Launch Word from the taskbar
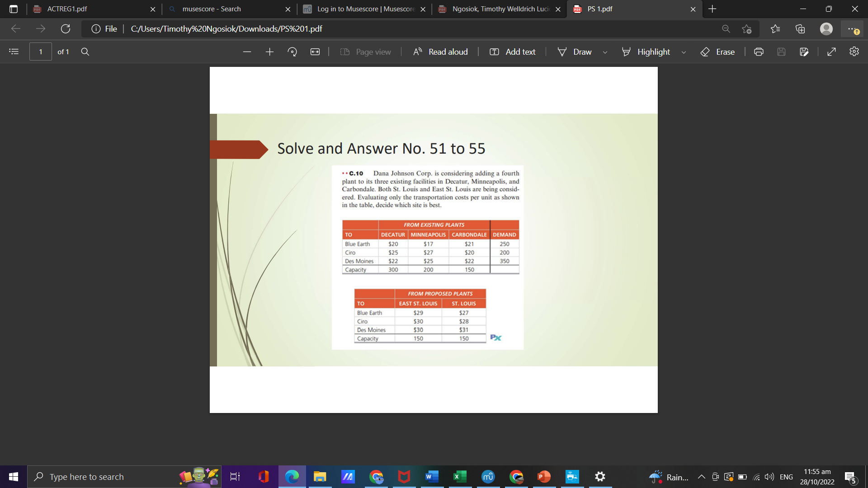The width and height of the screenshot is (868, 488). [432, 476]
